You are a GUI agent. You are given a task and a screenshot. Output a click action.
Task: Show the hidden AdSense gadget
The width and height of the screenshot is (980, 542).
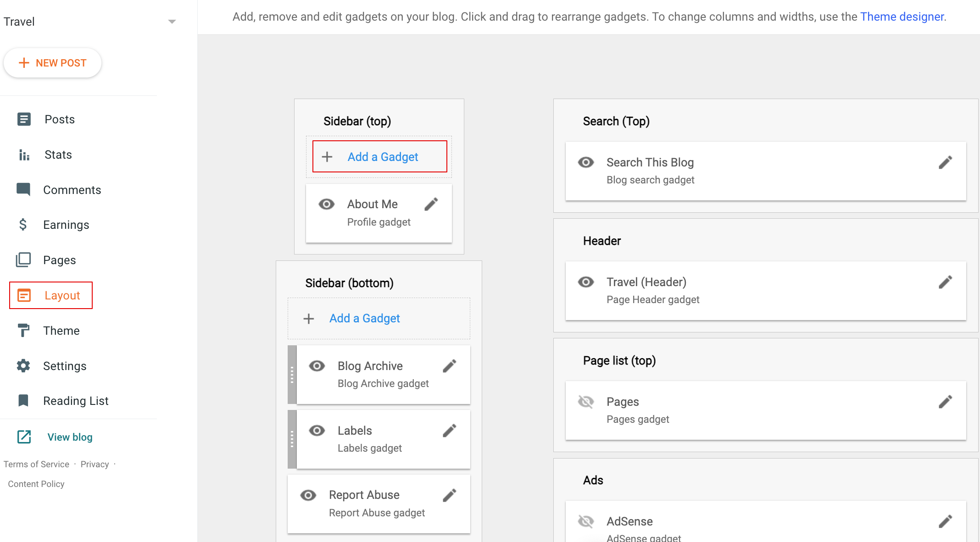(x=586, y=521)
